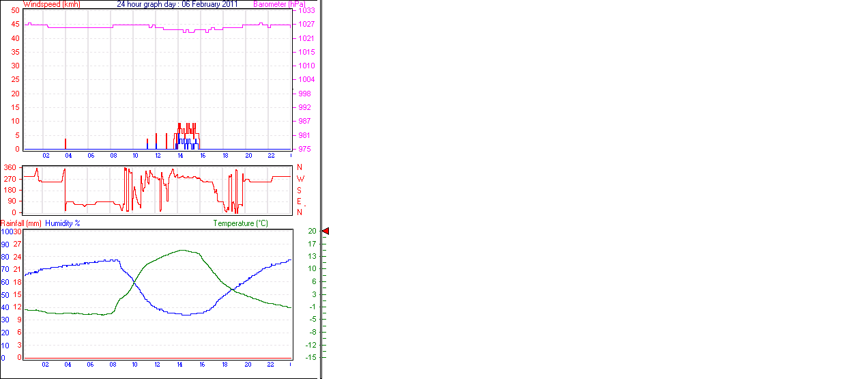This screenshot has height=379, width=868.
Task: Click the 975 value on barometer axis
Action: (x=304, y=149)
